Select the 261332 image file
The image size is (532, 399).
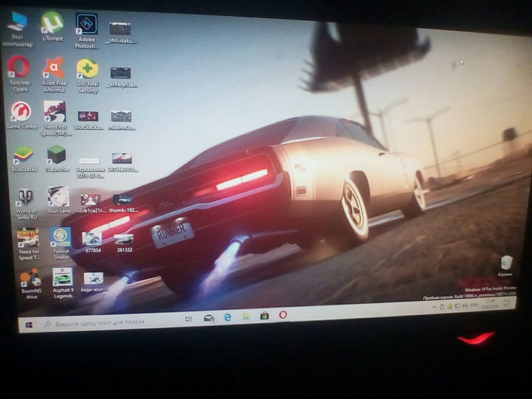pos(124,243)
